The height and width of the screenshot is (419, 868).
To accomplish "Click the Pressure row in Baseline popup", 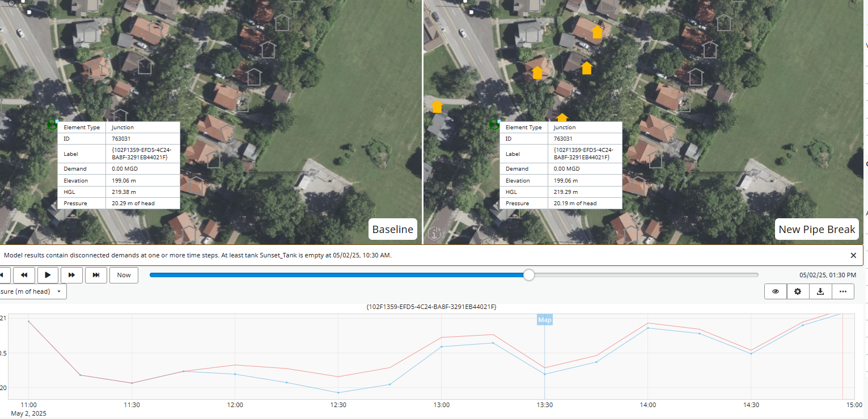I will click(x=118, y=203).
